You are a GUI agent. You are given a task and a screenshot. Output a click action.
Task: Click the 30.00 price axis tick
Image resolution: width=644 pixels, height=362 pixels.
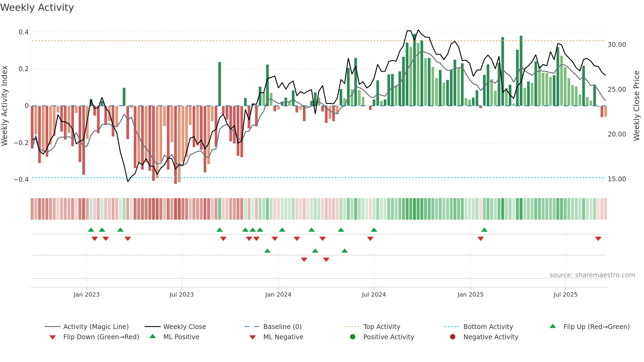click(617, 45)
